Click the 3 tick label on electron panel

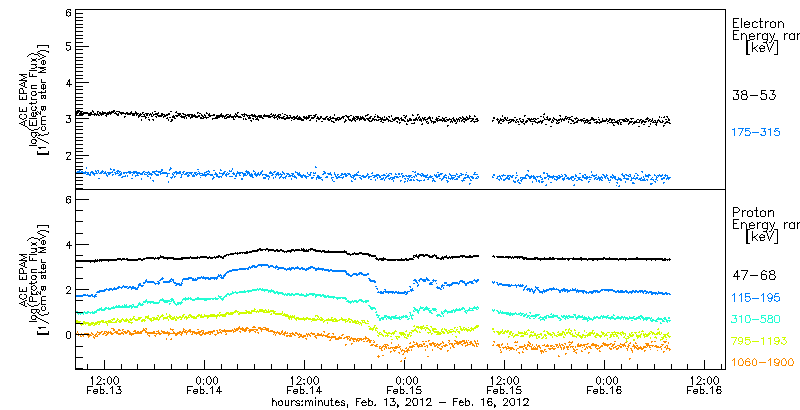(x=66, y=119)
